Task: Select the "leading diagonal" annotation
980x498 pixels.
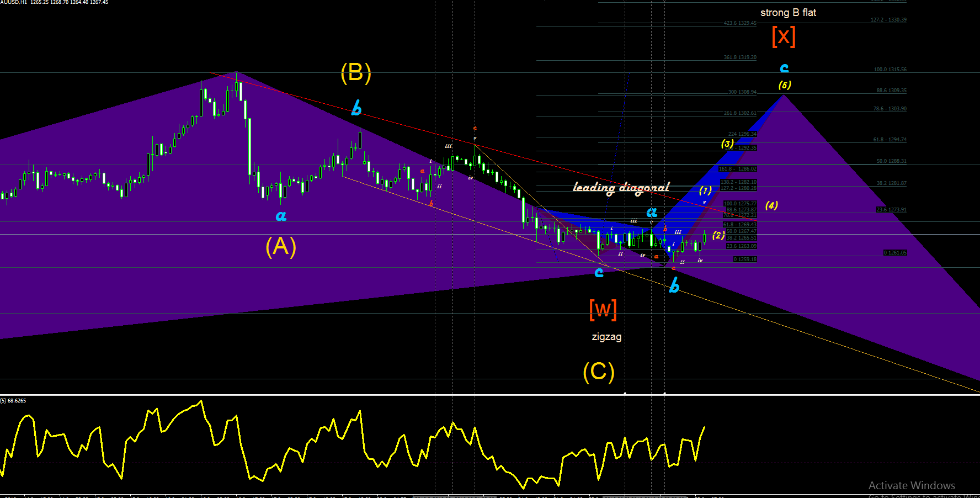Action: tap(621, 188)
